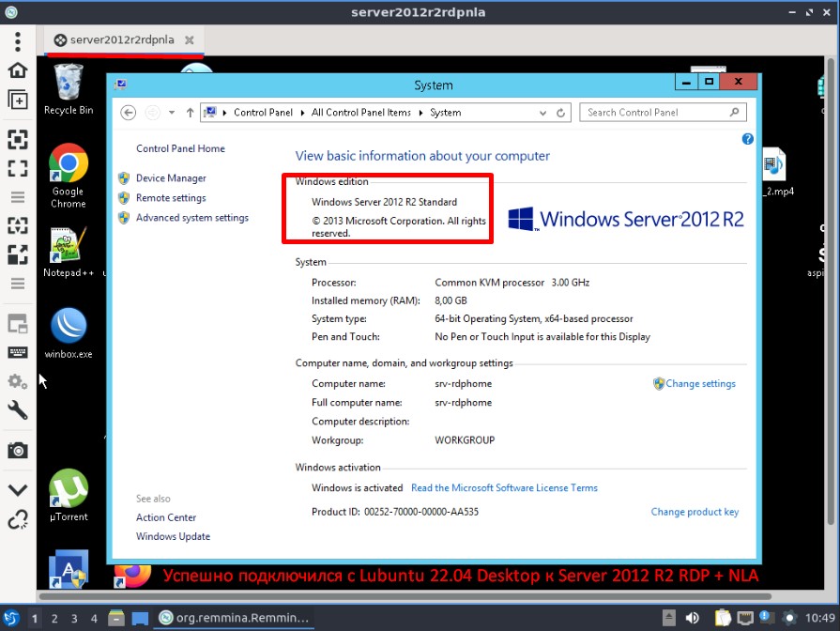This screenshot has height=631, width=840.
Task: Close the server2012r2rdpnla tab
Action: pos(189,40)
